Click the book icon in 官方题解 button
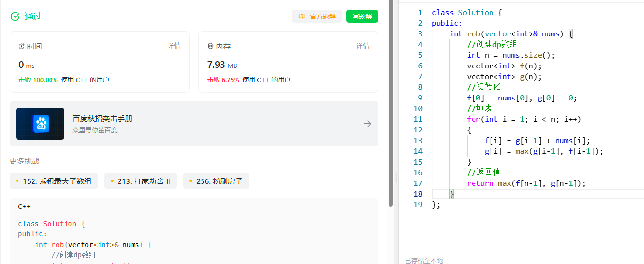This screenshot has width=644, height=264. tap(302, 16)
